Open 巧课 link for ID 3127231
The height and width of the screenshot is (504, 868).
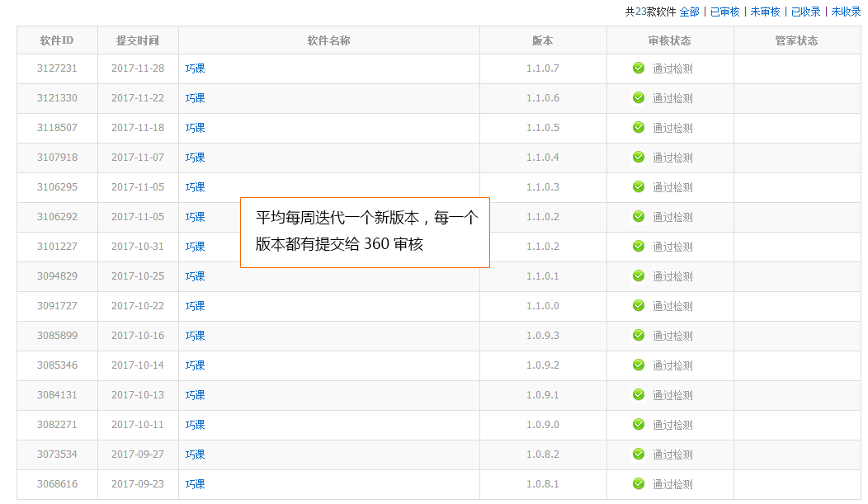pyautogui.click(x=195, y=68)
